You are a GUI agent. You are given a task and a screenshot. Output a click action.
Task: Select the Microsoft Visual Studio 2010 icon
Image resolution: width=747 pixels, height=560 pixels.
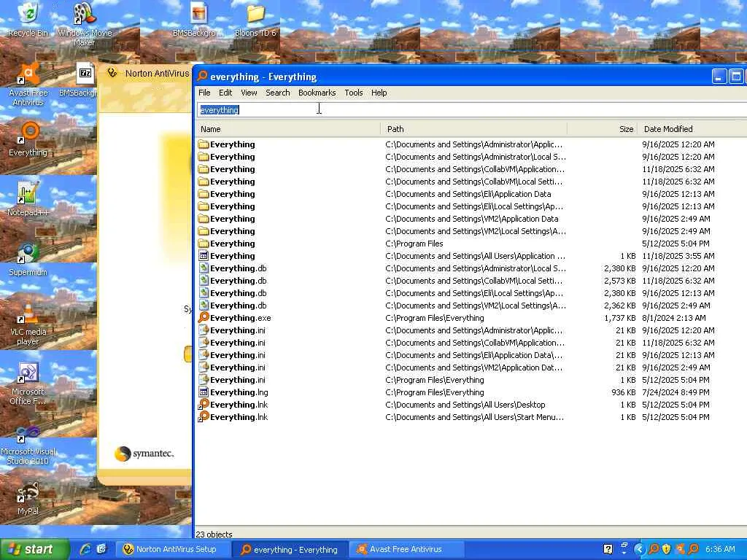28,444
